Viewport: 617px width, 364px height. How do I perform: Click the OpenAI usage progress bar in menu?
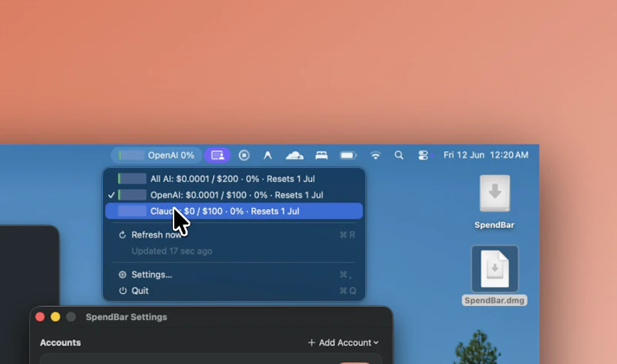pyautogui.click(x=132, y=195)
